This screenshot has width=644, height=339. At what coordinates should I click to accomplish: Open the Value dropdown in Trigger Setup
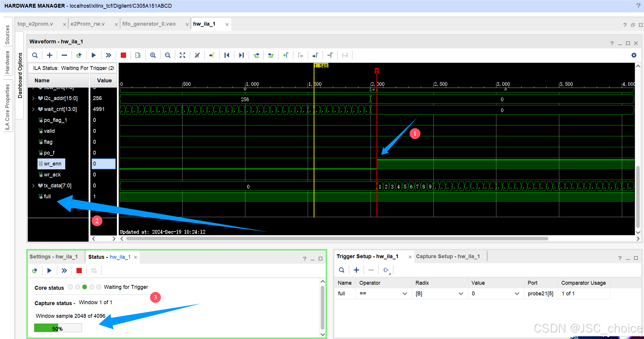517,294
